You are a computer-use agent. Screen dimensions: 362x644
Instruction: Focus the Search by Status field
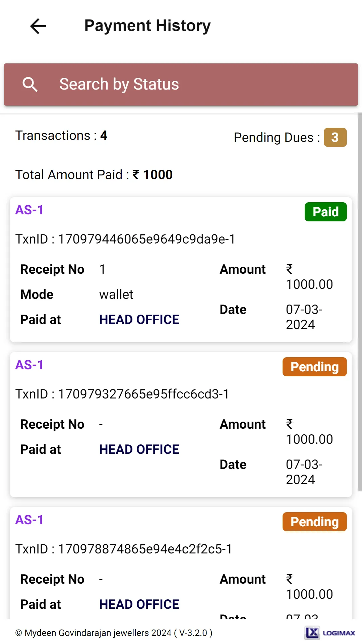[181, 85]
